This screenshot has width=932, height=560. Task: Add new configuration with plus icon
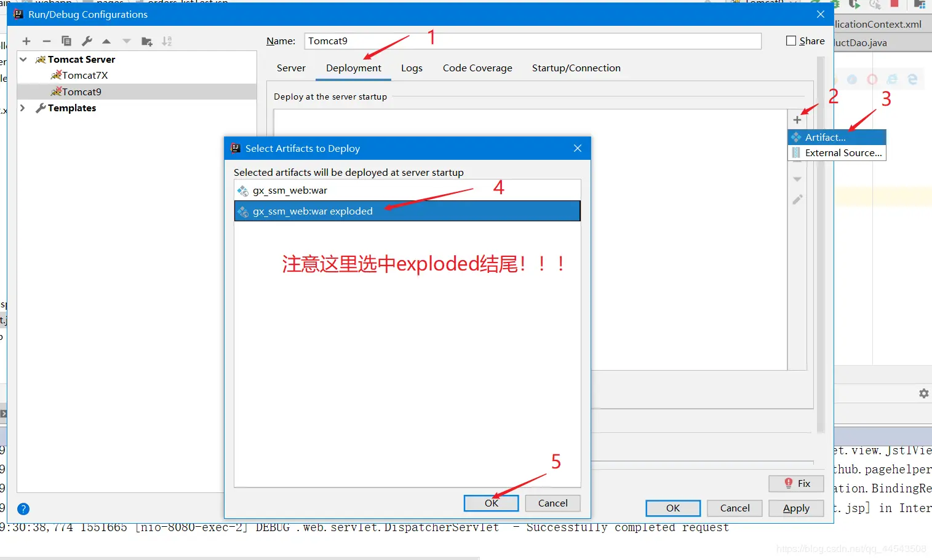[x=26, y=41]
